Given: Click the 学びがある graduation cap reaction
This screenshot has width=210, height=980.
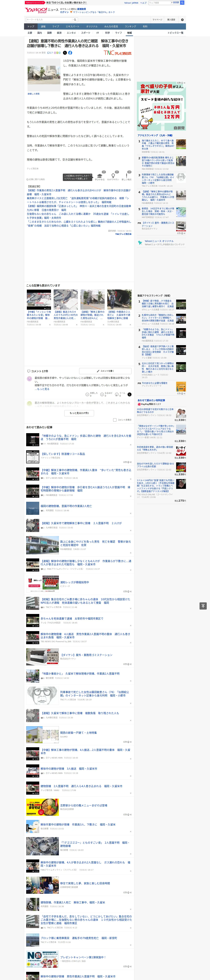Looking at the screenshot, I should [x=100, y=176].
